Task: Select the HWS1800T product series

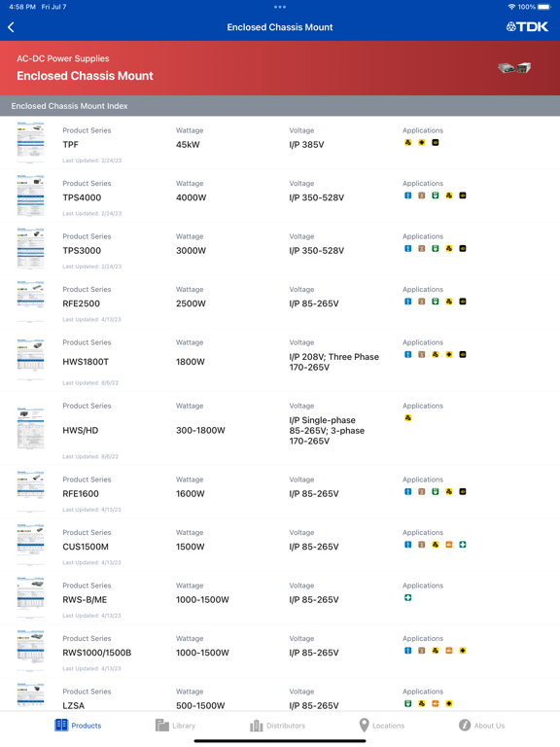Action: coord(86,362)
